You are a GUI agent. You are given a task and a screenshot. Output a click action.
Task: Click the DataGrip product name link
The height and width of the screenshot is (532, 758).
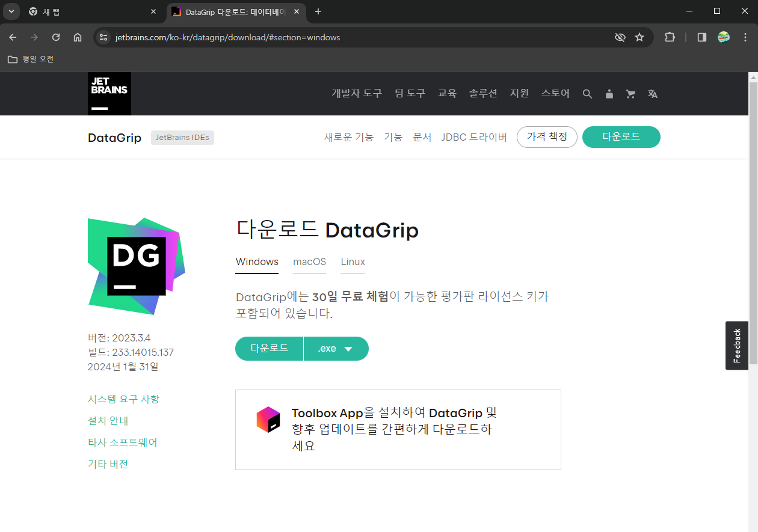pos(114,138)
